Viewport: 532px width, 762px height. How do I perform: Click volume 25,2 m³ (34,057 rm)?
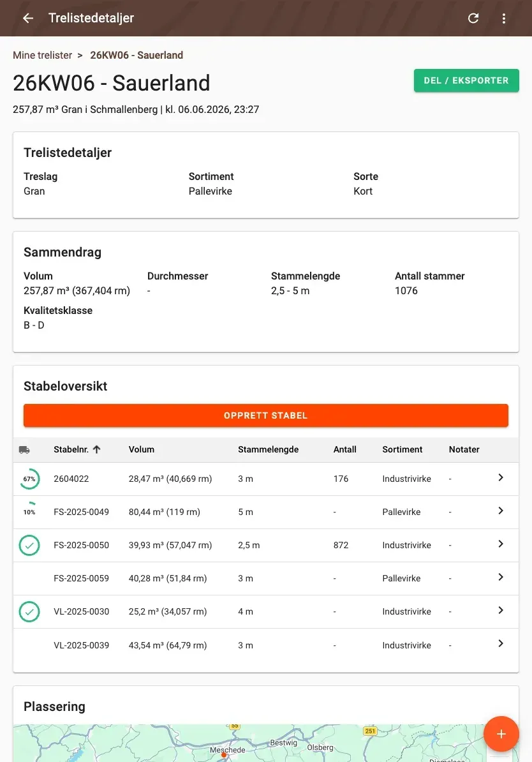point(168,611)
